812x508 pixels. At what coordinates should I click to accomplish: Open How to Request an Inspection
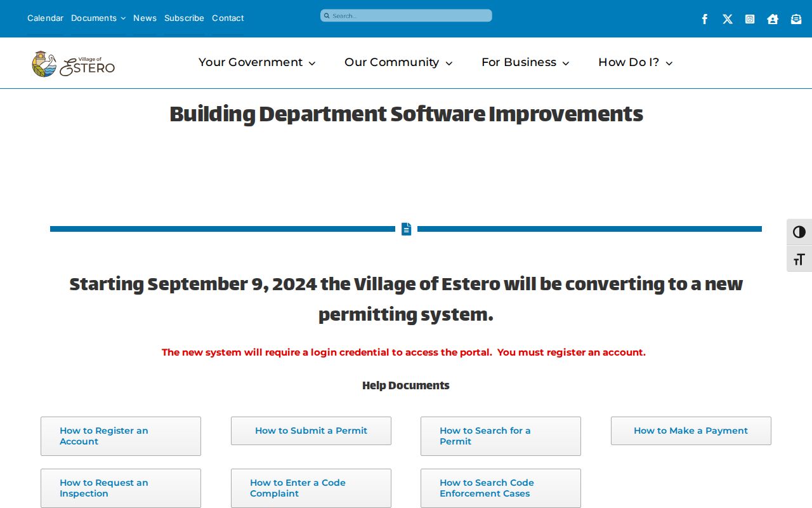tap(121, 488)
